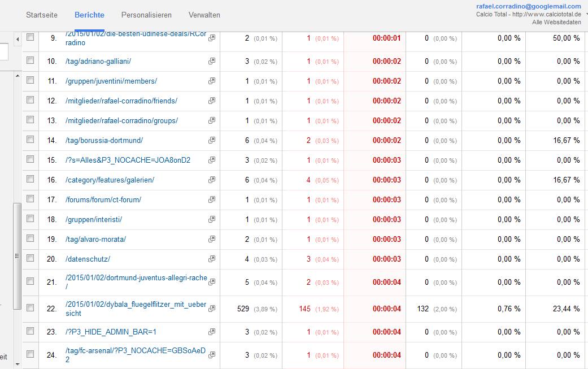Go to Verwalten section
588x369 pixels.
(204, 15)
